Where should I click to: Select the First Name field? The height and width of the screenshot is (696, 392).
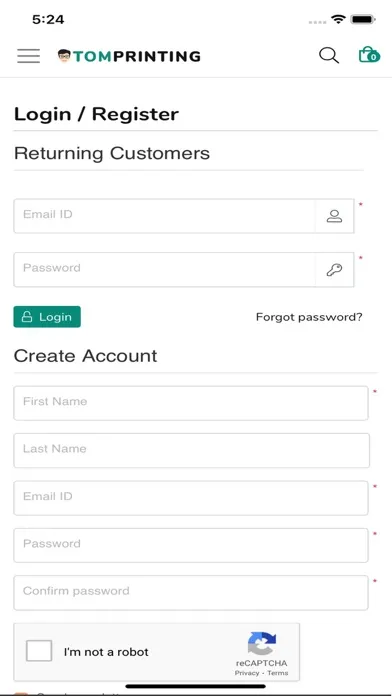[x=191, y=403]
